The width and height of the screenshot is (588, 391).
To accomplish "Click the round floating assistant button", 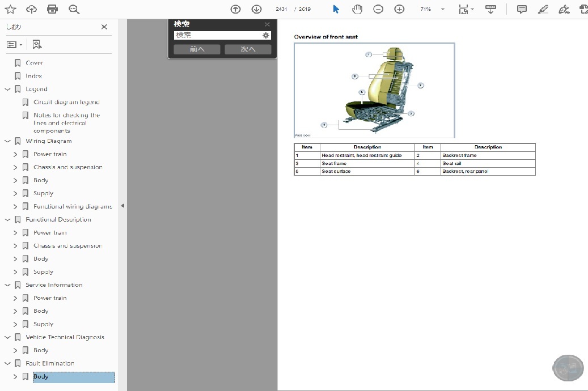I will 568,368.
